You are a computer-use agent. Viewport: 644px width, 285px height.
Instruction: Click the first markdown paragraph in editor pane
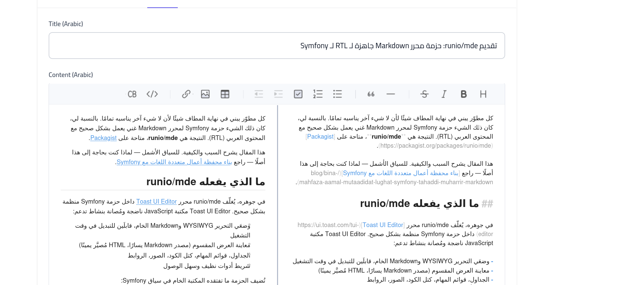point(395,132)
